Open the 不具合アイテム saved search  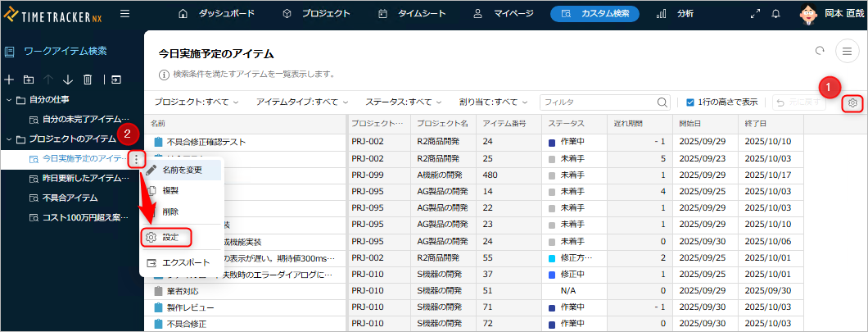click(x=70, y=198)
